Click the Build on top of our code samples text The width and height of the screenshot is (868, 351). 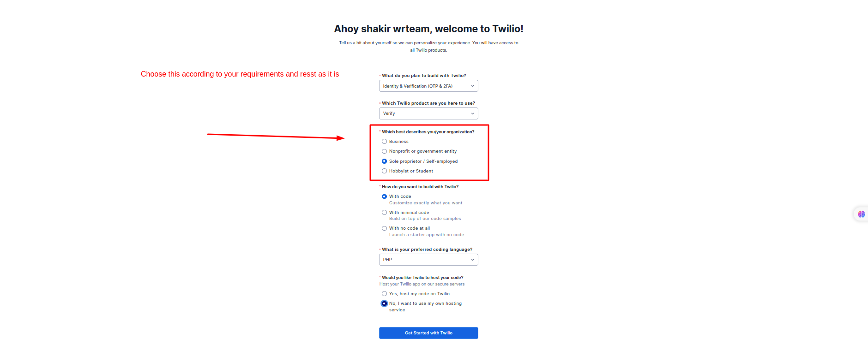click(424, 218)
